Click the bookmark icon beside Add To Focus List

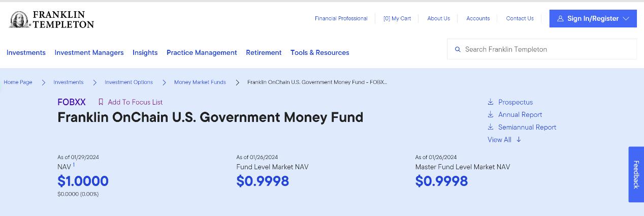(101, 102)
